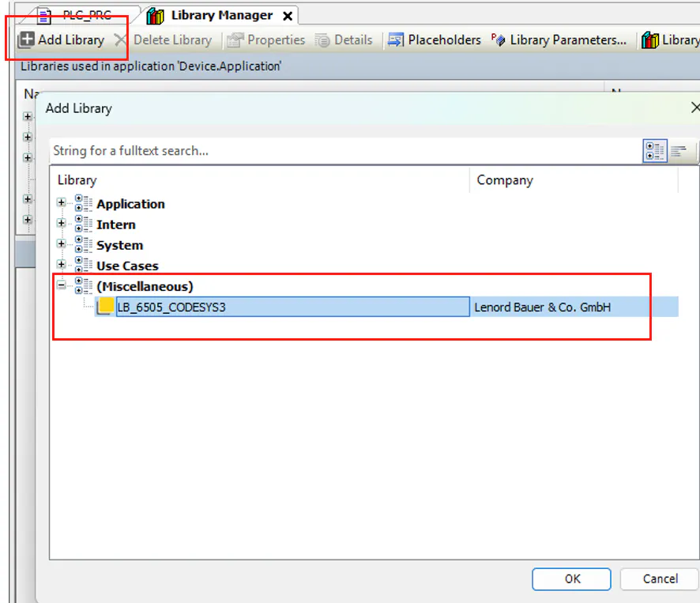The image size is (700, 603).
Task: Confirm the dialog with OK
Action: pos(572,579)
